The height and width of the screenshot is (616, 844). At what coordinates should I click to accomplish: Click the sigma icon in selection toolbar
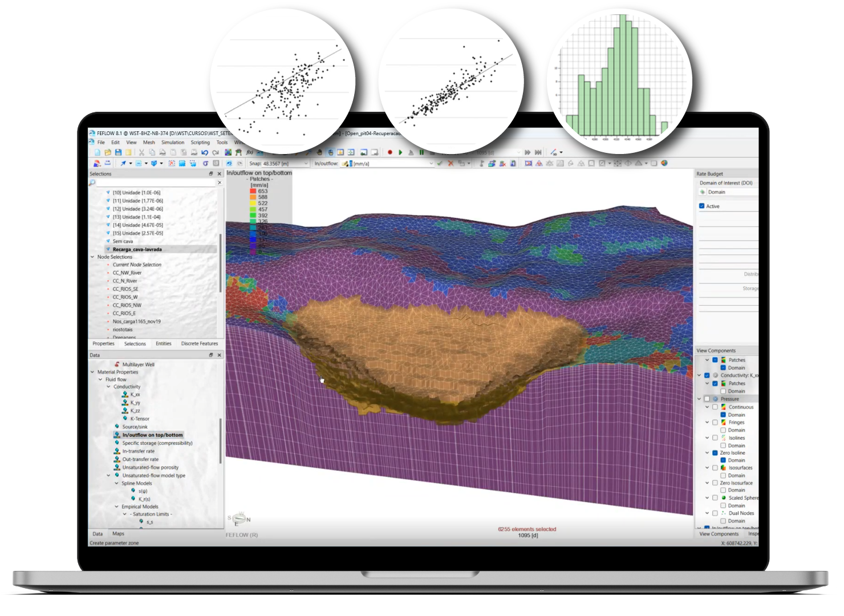coord(205,163)
